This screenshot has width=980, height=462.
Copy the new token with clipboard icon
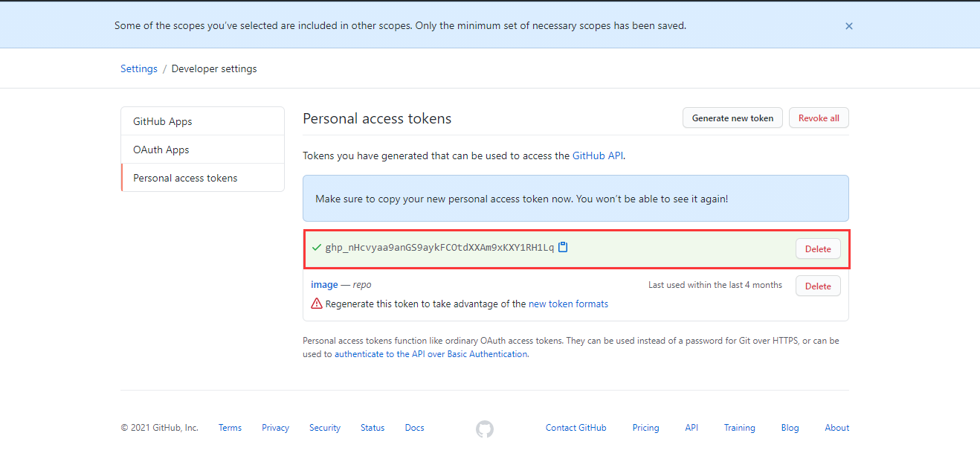coord(563,247)
